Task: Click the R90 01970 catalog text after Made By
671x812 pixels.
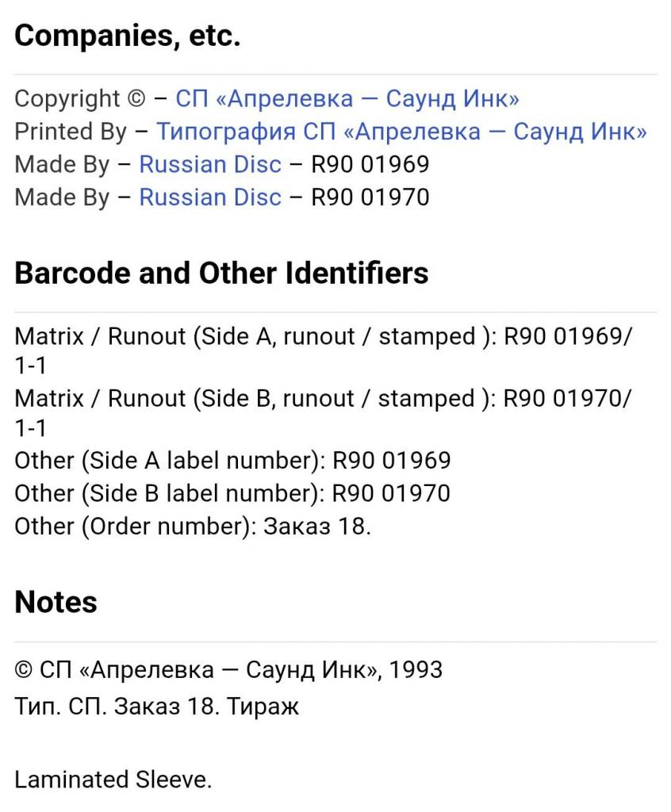Action: [370, 197]
